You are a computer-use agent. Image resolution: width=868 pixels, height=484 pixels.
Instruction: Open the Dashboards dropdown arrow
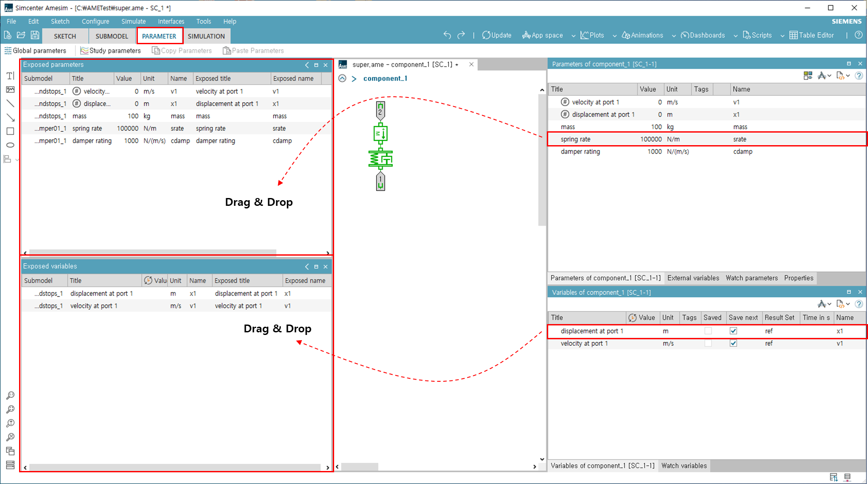(x=735, y=36)
